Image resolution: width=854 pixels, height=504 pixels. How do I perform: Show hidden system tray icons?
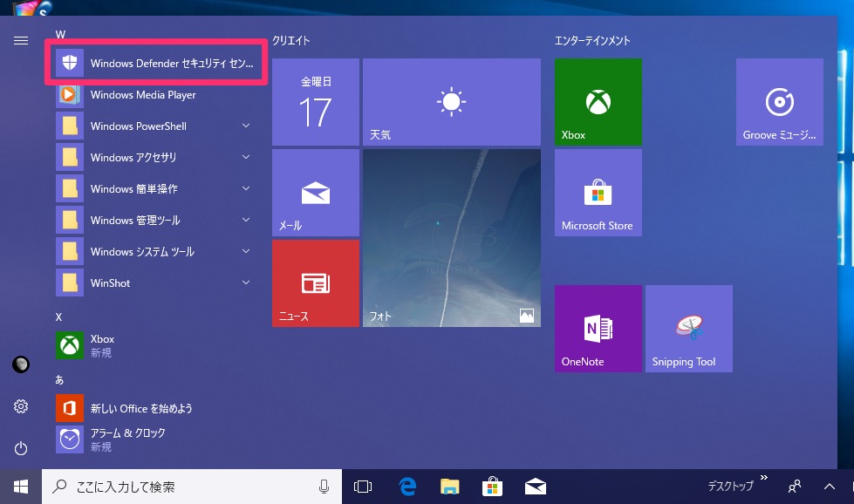pos(830,487)
